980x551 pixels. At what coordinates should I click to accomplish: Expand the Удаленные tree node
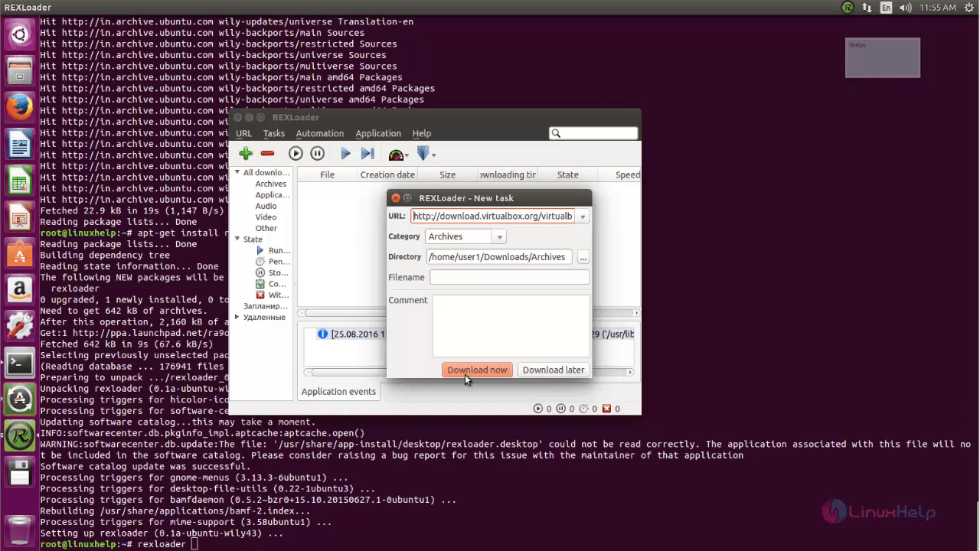[237, 317]
